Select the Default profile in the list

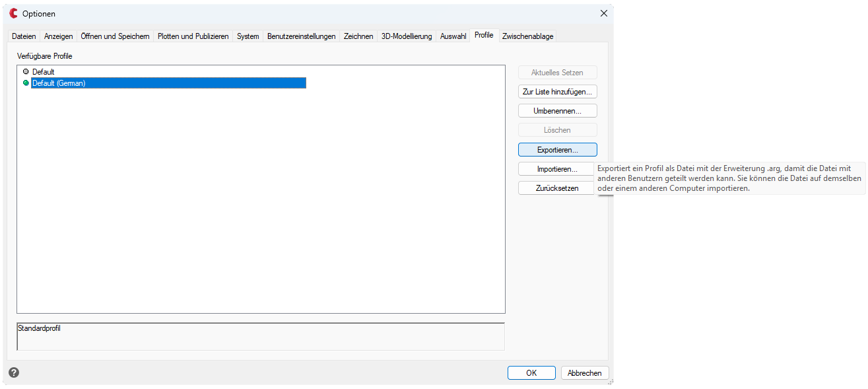[x=44, y=71]
